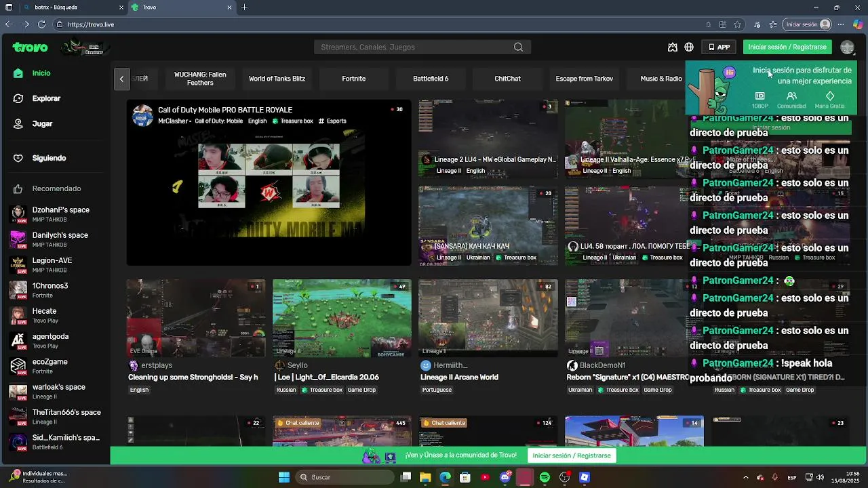The height and width of the screenshot is (488, 868).
Task: Add page to favorites star icon
Action: pyautogui.click(x=737, y=24)
